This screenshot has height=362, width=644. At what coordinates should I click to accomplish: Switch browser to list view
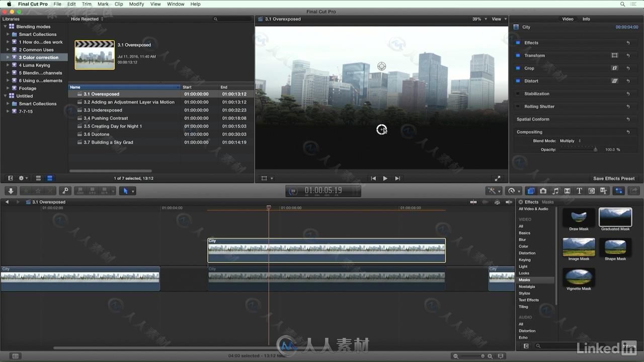(x=50, y=178)
